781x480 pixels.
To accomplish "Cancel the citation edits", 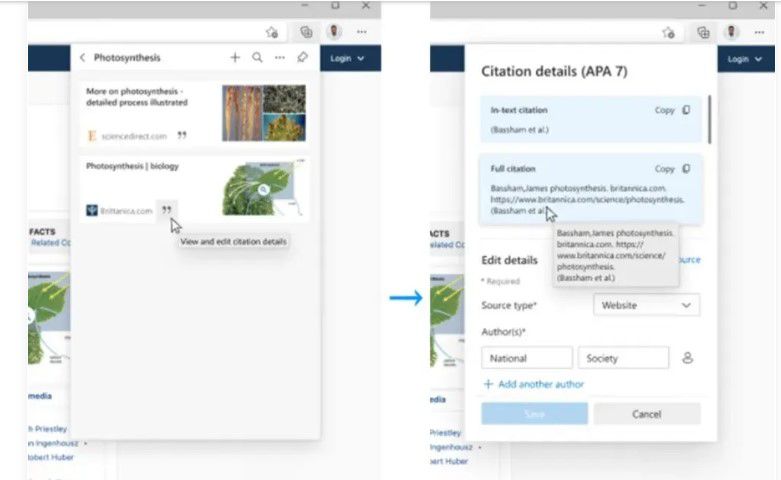I will pos(646,414).
